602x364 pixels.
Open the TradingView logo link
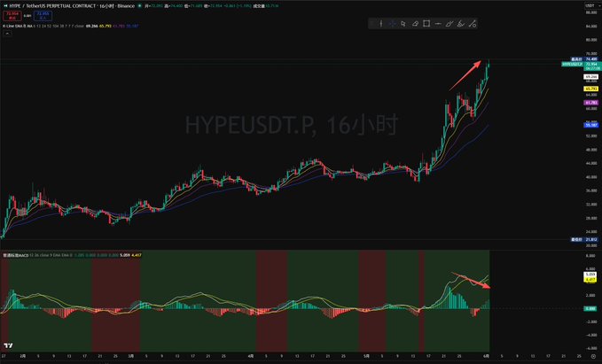pyautogui.click(x=8, y=345)
